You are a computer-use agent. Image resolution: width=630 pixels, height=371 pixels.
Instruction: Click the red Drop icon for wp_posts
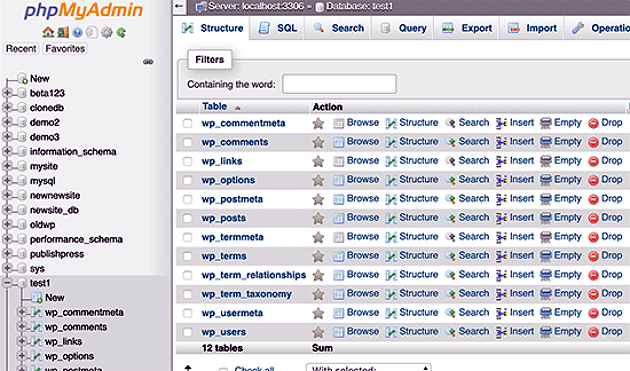pos(593,218)
